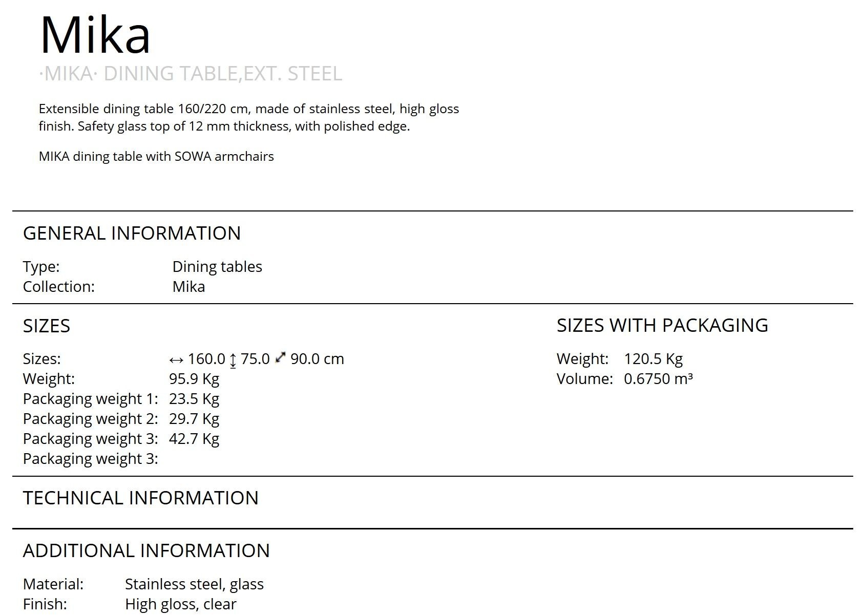Click the height arrow icon before 75.0
The image size is (864, 616).
[x=233, y=360]
